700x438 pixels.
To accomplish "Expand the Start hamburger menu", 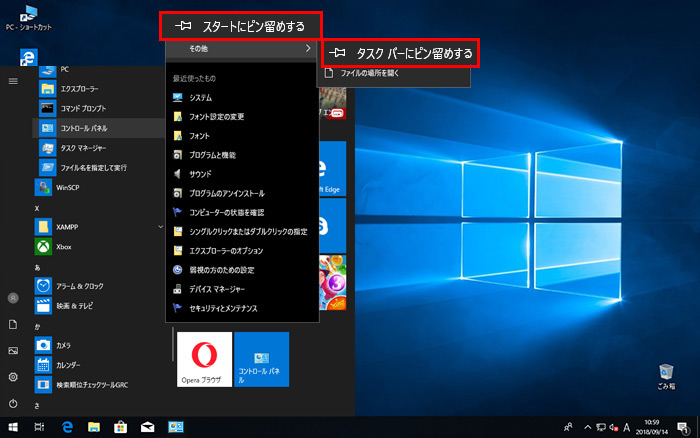I will coord(13,81).
